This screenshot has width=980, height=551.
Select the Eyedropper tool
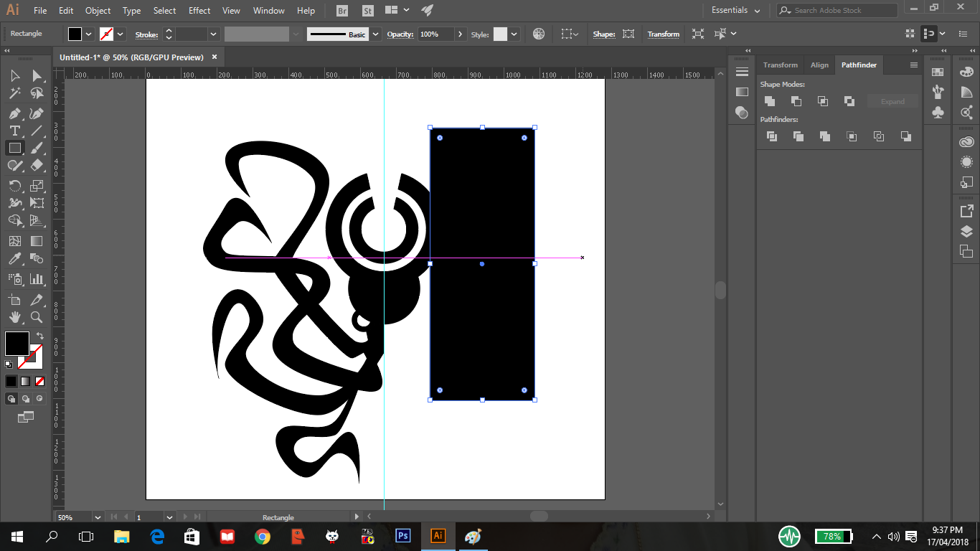pyautogui.click(x=14, y=258)
